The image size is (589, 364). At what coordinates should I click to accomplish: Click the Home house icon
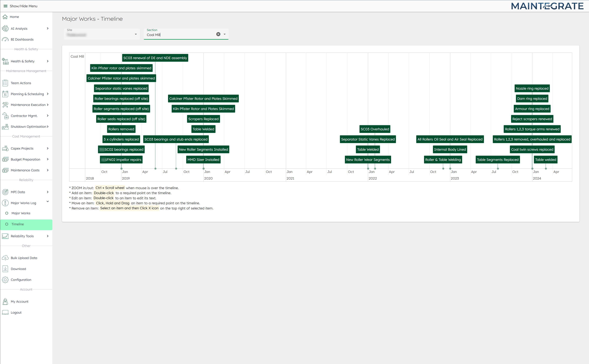[x=5, y=17]
